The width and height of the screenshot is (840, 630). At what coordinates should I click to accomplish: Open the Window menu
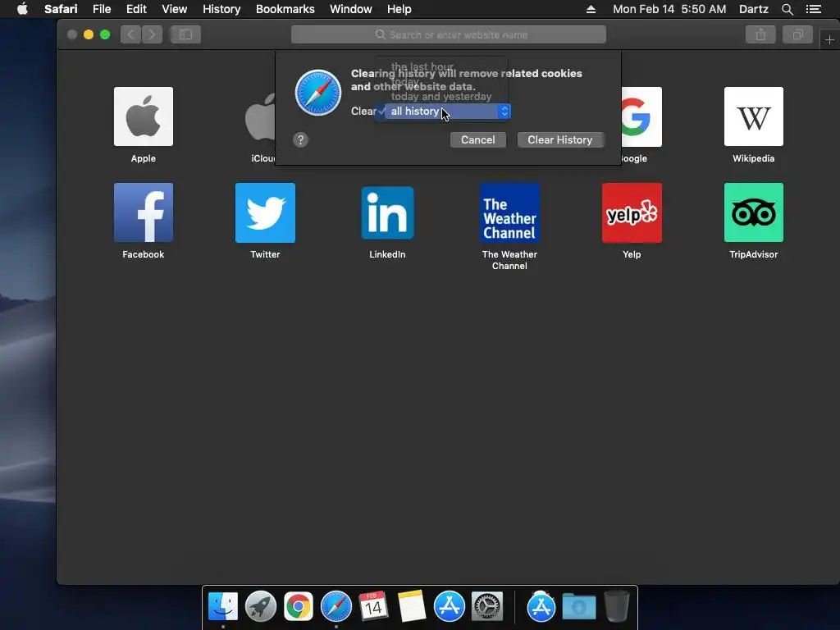[351, 9]
